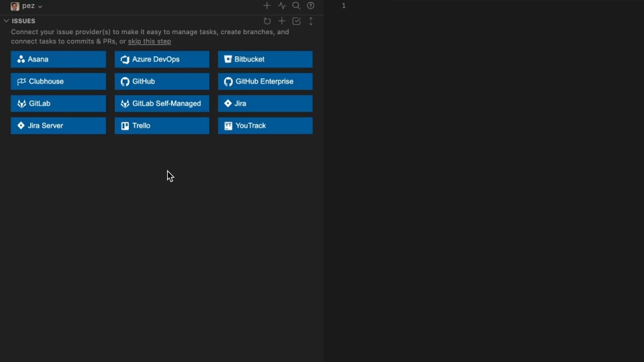This screenshot has width=644, height=362.
Task: Connect to GitLab provider
Action: point(58,103)
